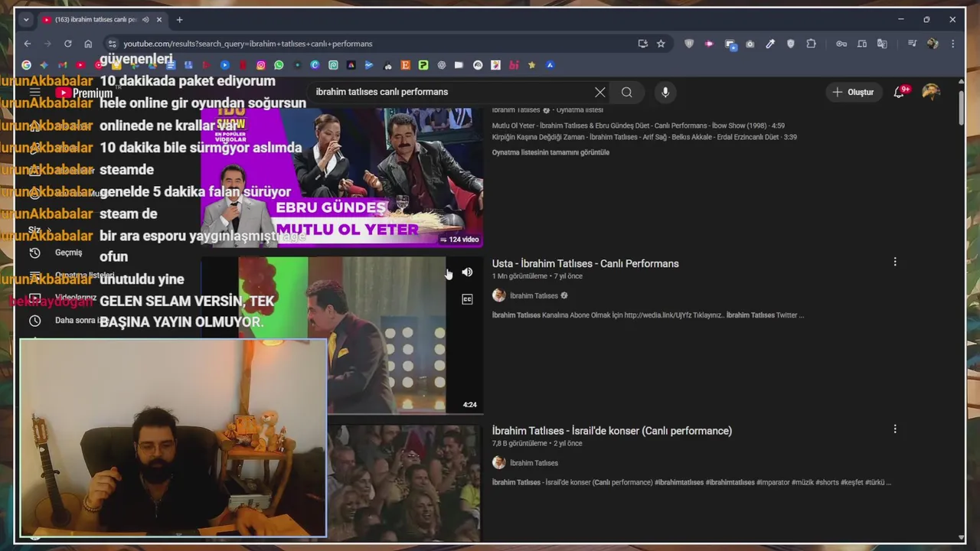Toggle captions on Usta video preview
980x551 pixels.
tap(467, 299)
